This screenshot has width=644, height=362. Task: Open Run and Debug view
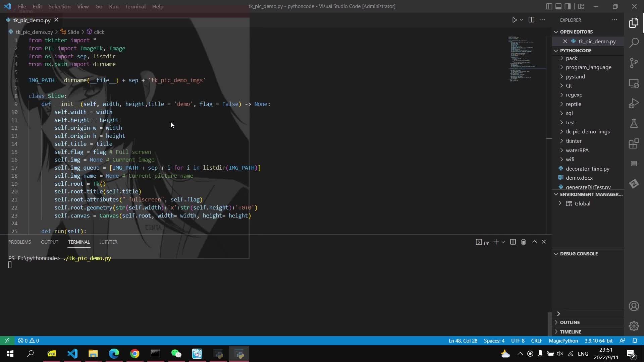634,103
